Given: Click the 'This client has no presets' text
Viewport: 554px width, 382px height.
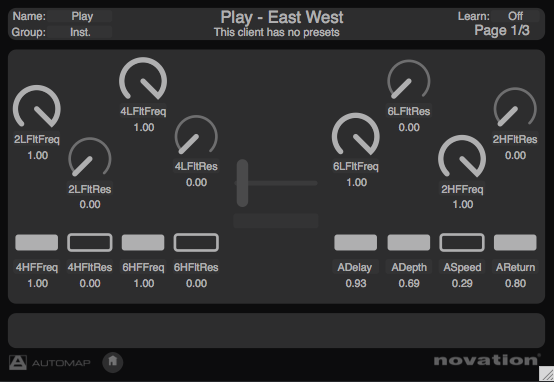Looking at the screenshot, I should point(277,33).
